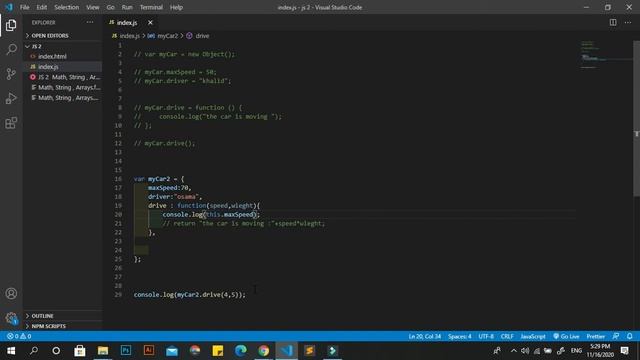The width and height of the screenshot is (640, 360).
Task: Open the Search view in activity bar
Action: (11, 49)
